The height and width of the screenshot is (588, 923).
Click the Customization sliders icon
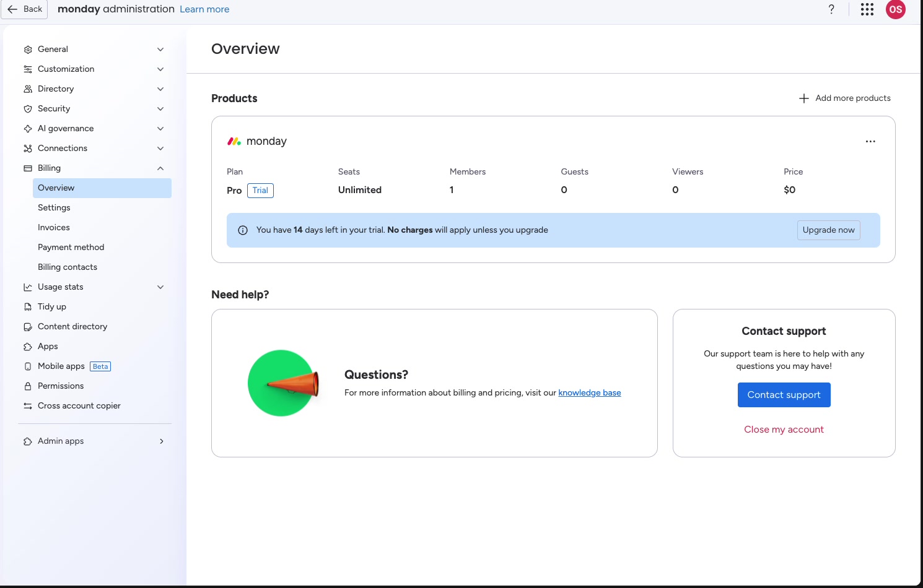point(28,69)
